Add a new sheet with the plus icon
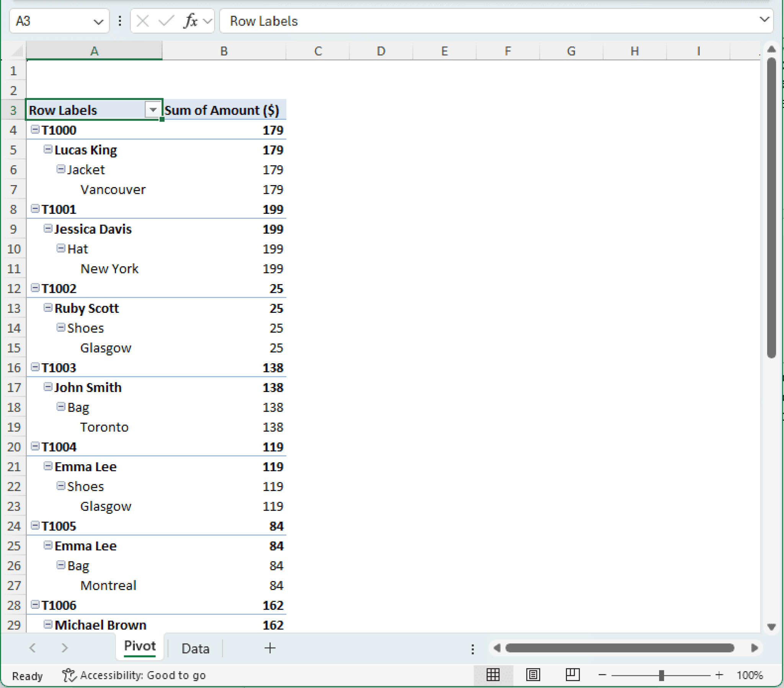This screenshot has width=784, height=688. (x=270, y=649)
